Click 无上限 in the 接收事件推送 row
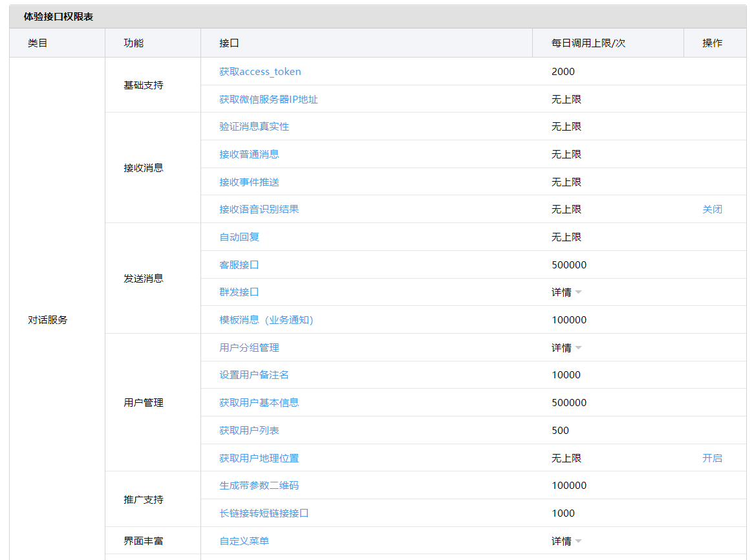Screen dimensions: 754x560 [x=566, y=182]
